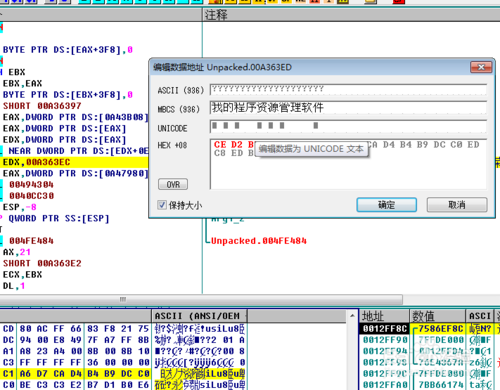Screen dimensions: 500x390
Task: Click into the ASCII (936) text field
Action: (348, 89)
